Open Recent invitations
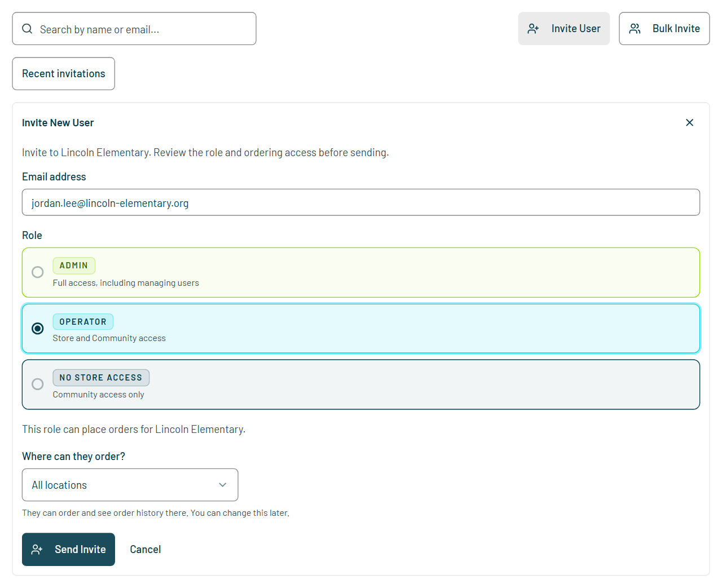 (x=64, y=74)
